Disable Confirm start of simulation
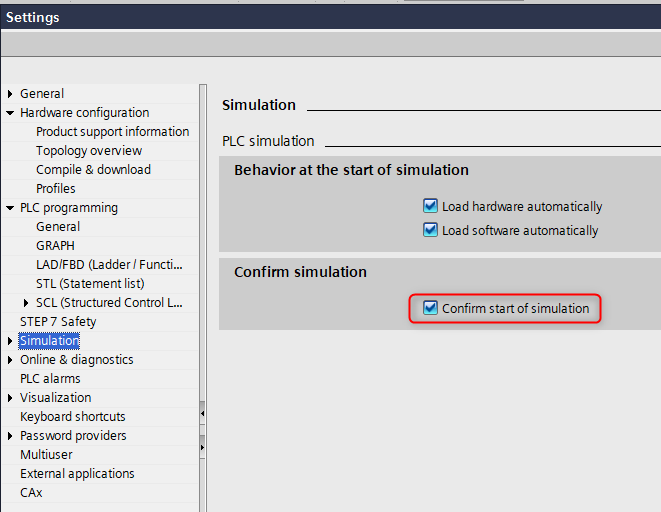661x512 pixels. [x=431, y=308]
